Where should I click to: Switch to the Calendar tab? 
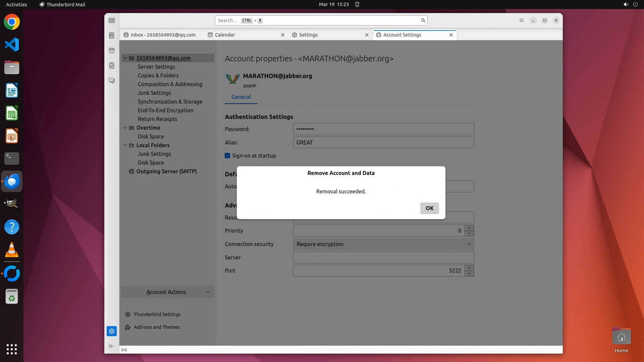pos(225,35)
